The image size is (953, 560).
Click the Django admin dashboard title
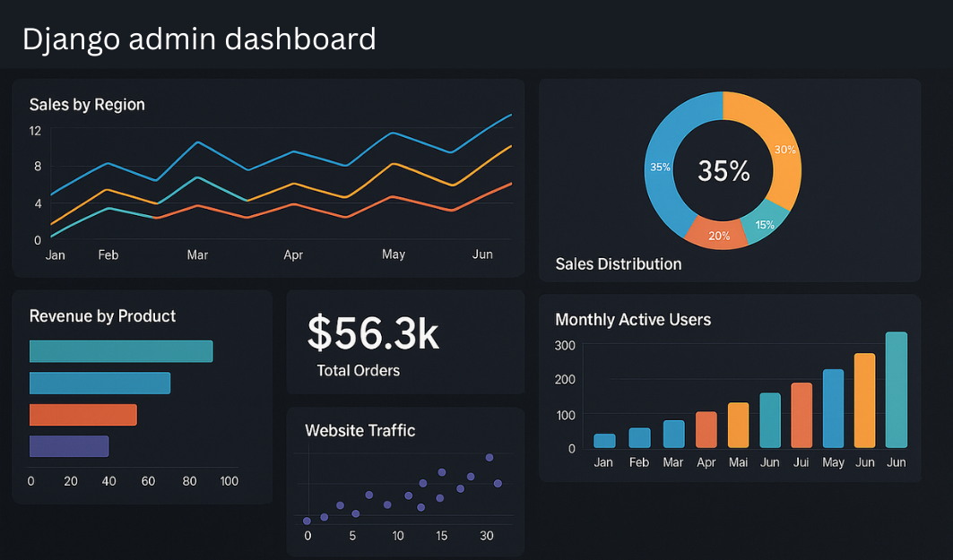(199, 39)
